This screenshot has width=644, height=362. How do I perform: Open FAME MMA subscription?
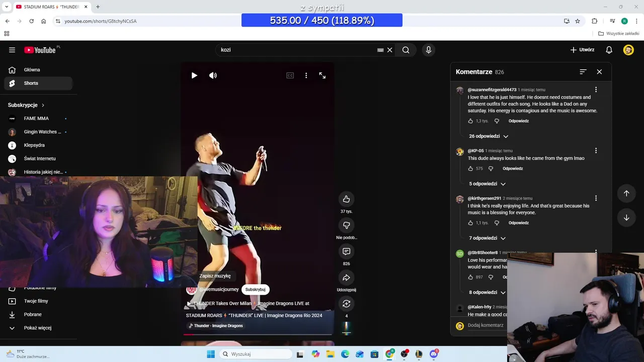(x=38, y=119)
